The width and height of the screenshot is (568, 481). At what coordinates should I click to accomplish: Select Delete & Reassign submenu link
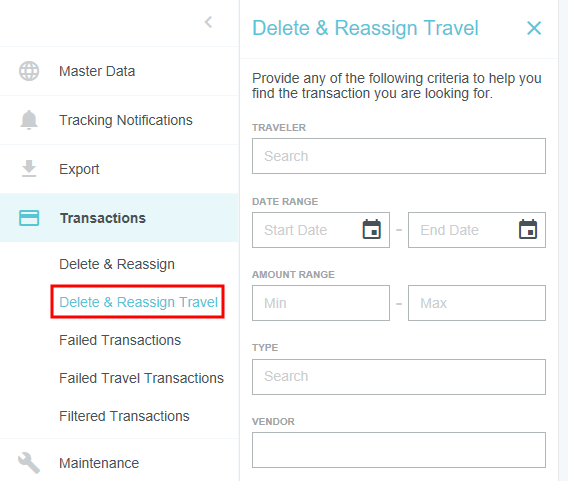coord(117,264)
